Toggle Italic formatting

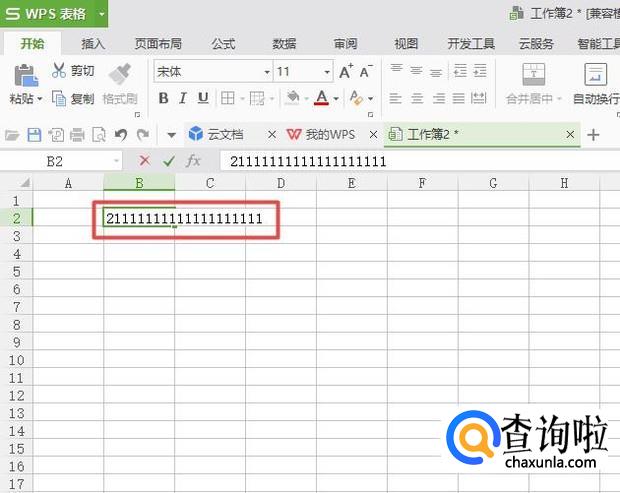click(x=183, y=98)
